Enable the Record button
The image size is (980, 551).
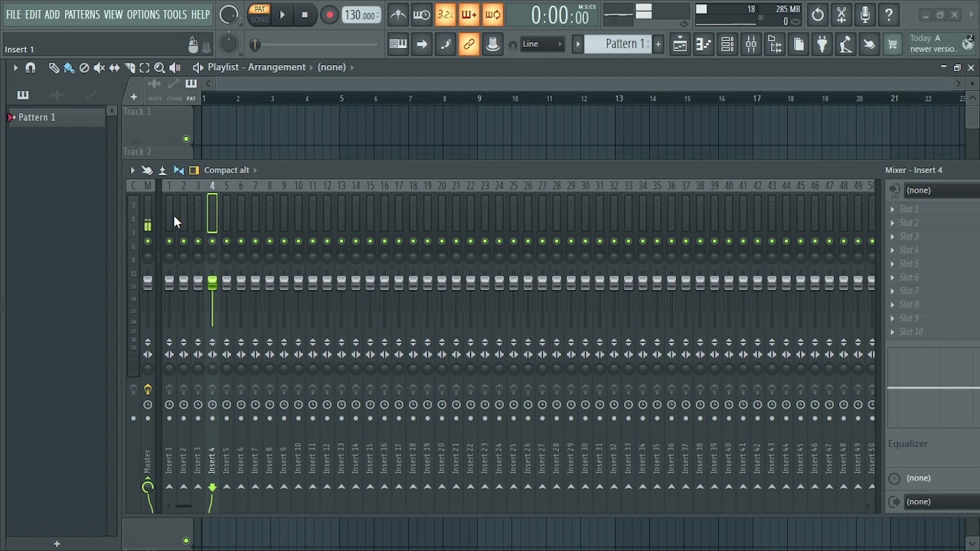[329, 15]
